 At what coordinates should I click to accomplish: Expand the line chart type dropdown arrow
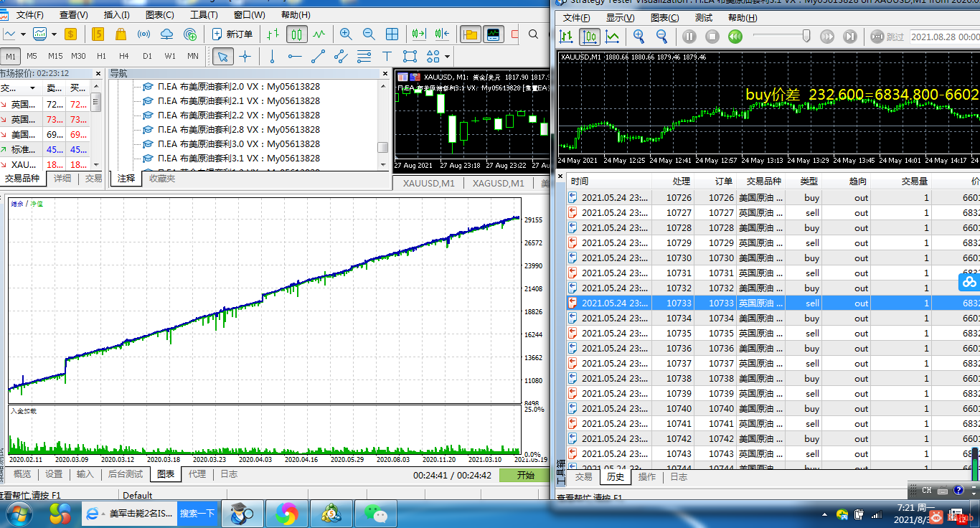tap(23, 34)
